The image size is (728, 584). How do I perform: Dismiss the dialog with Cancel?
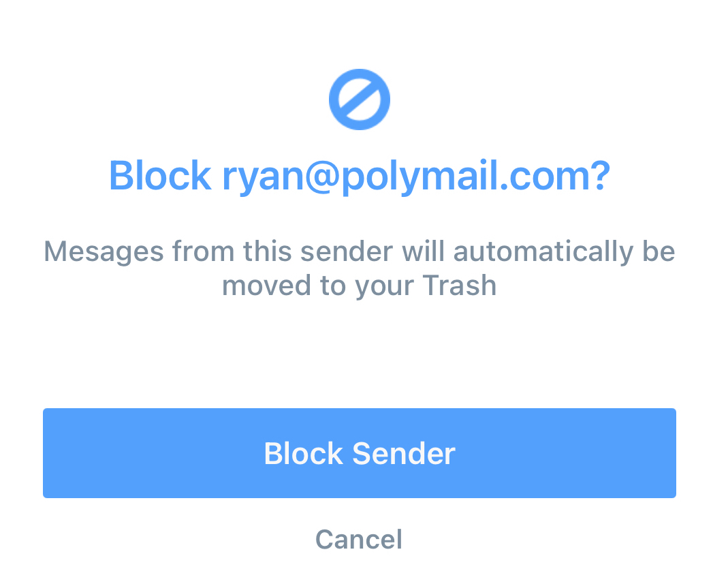click(359, 539)
